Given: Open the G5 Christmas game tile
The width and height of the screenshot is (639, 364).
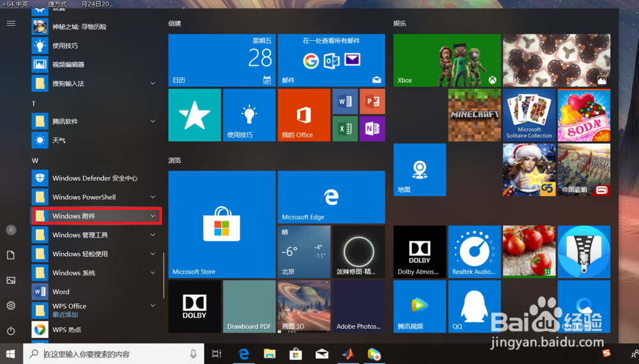Looking at the screenshot, I should click(x=529, y=170).
